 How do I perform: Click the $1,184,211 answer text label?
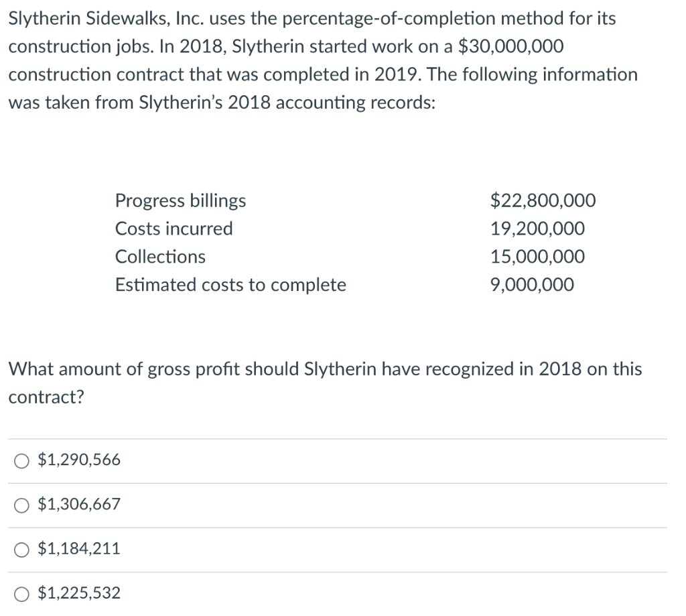click(79, 549)
